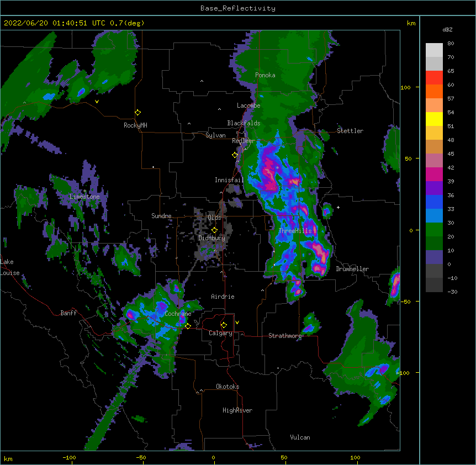
Task: Select the 65 dBZ red legend swatch
Action: 434,78
